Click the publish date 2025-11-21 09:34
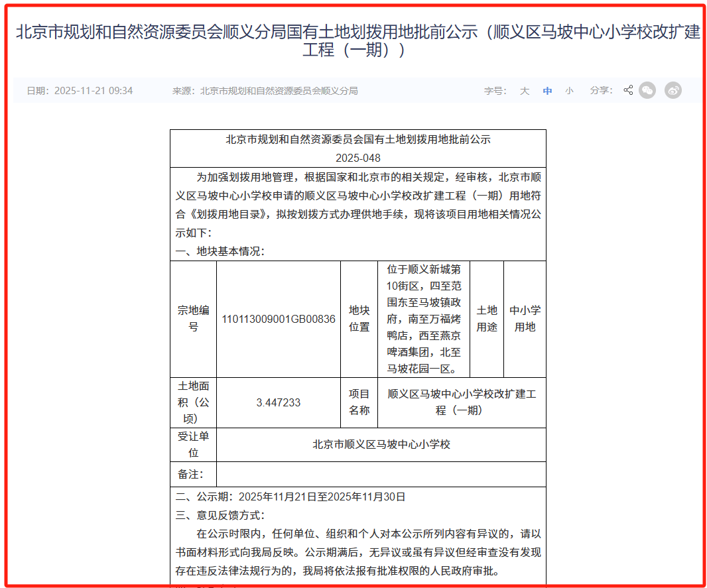Screen dimensions: 707x588 93,91
